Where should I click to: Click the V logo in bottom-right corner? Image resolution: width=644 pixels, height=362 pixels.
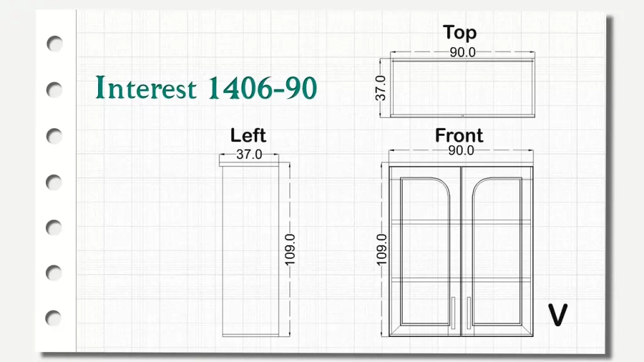(558, 315)
